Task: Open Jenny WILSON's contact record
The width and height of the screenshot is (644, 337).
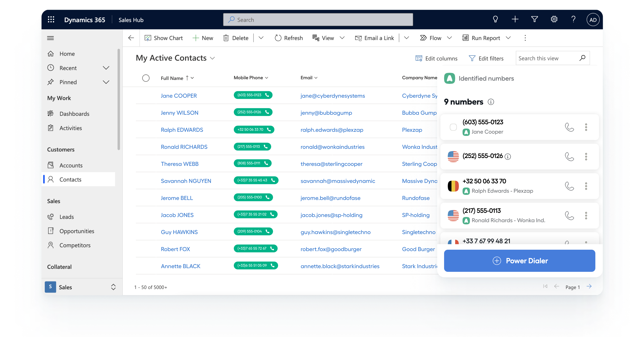Action: [179, 113]
